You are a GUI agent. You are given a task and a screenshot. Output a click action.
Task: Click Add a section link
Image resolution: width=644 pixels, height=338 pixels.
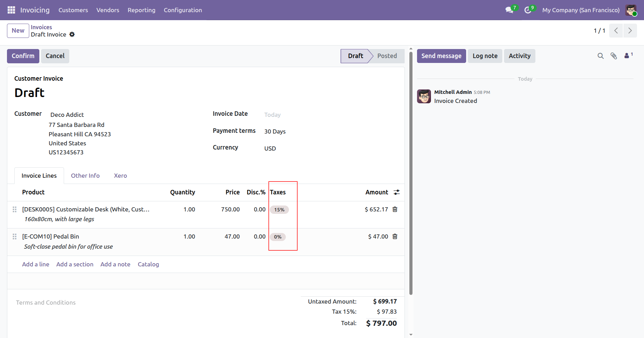[75, 264]
